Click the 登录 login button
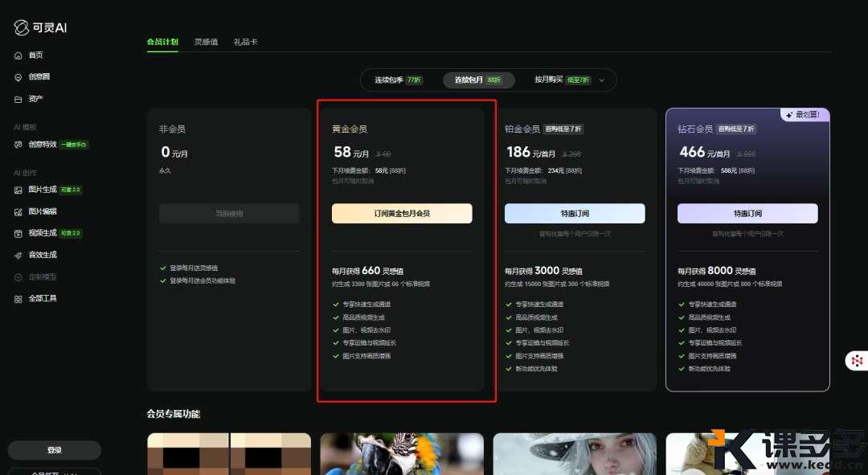The image size is (868, 475). tap(55, 450)
